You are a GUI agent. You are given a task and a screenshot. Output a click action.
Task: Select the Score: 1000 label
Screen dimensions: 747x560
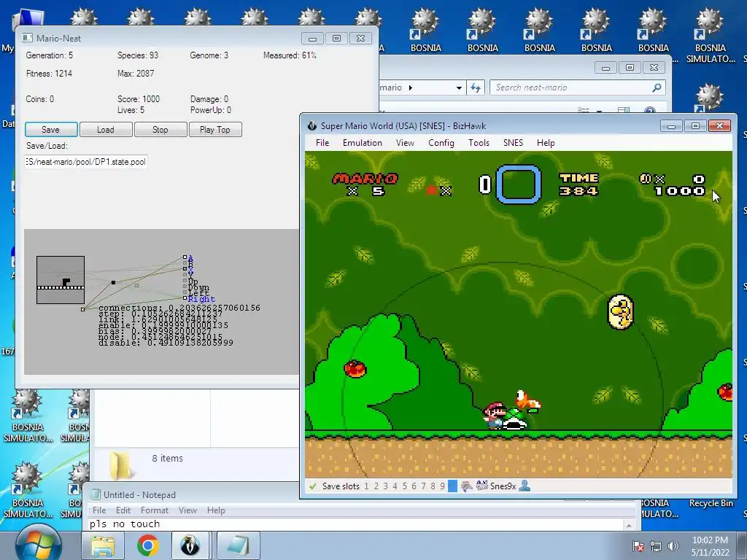click(139, 99)
